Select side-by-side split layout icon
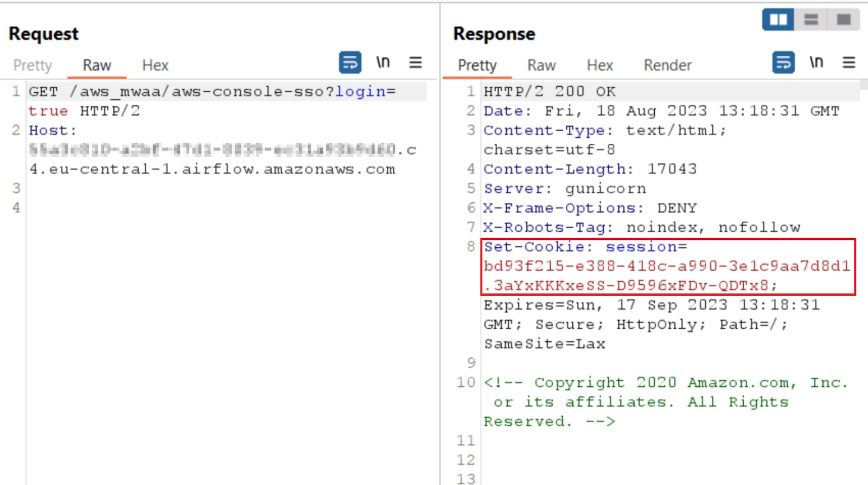Screen dimensions: 868x485 [x=778, y=20]
